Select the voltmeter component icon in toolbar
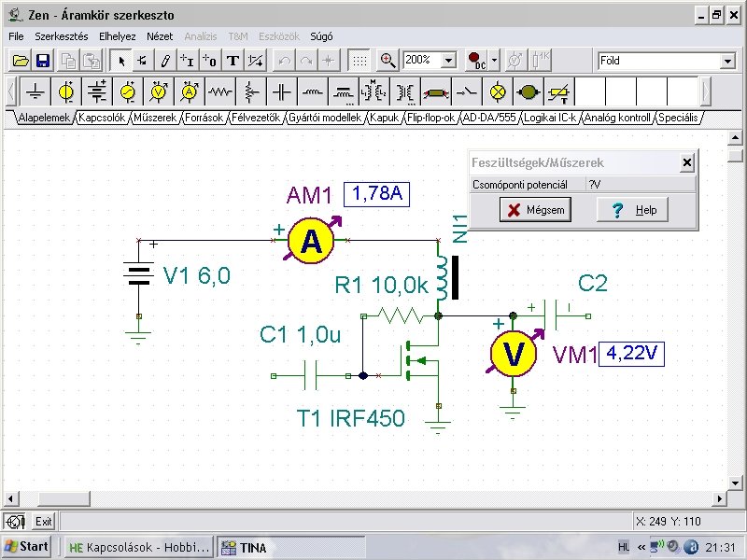 point(159,91)
